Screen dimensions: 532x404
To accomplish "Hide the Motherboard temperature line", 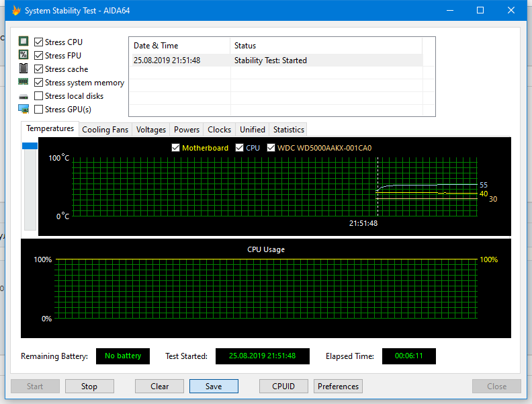I will point(175,148).
